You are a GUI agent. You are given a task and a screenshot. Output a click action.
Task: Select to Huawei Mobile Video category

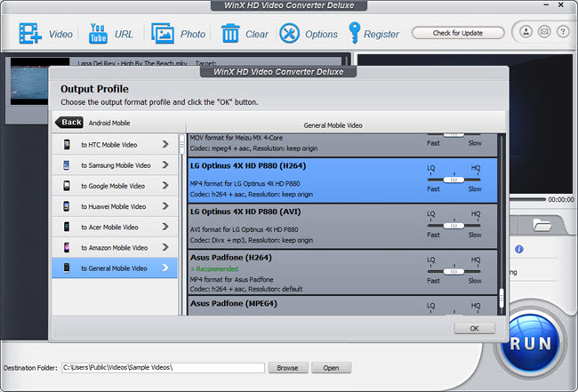tap(115, 206)
